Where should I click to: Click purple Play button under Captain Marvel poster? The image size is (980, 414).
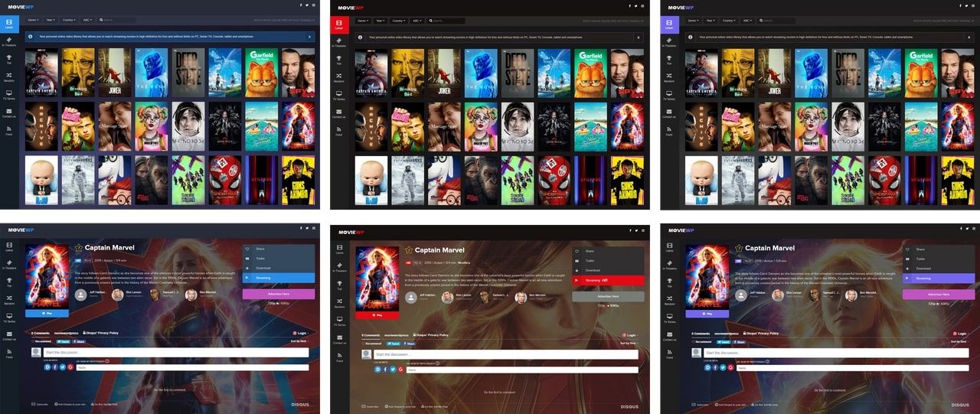click(707, 313)
